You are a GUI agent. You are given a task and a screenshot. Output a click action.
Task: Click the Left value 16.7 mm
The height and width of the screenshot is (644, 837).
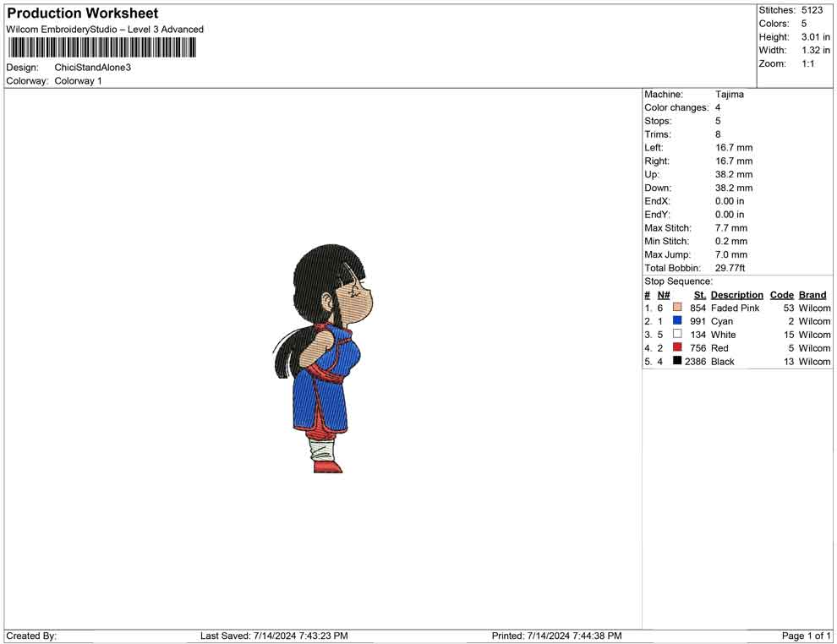734,148
